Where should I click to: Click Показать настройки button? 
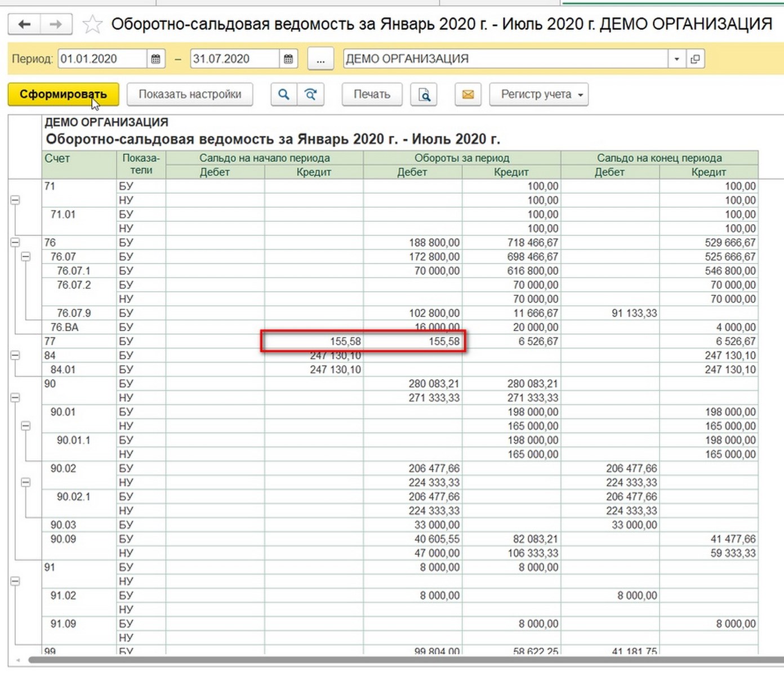[x=190, y=94]
